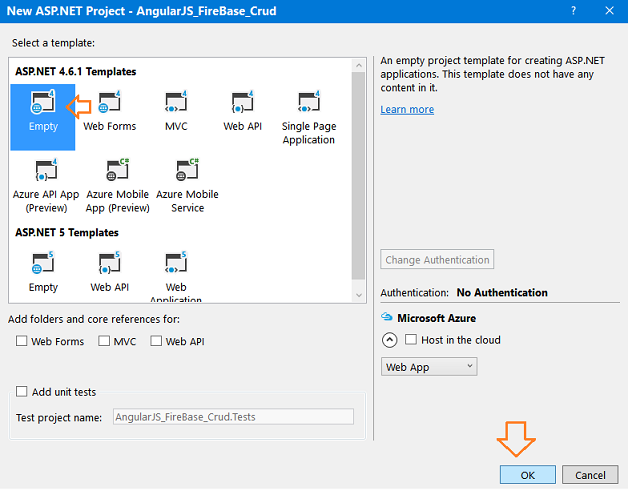The image size is (628, 503).
Task: Tick the MVC core references checkbox
Action: (104, 341)
